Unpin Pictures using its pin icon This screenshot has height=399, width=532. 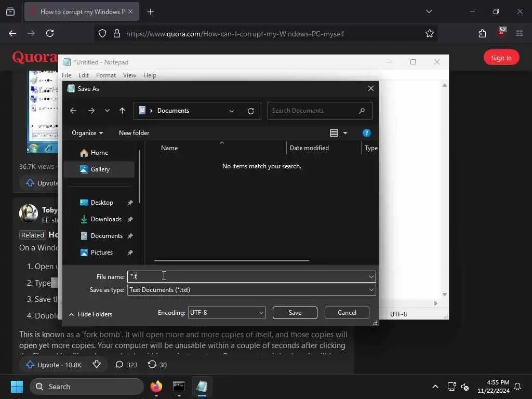point(130,253)
